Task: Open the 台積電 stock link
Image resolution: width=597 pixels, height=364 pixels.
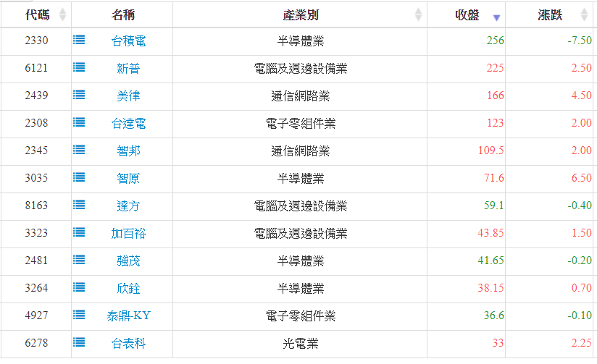Action: point(128,41)
